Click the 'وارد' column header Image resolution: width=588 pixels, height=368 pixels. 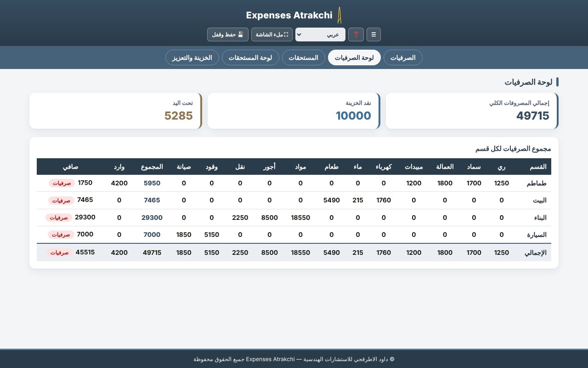point(119,167)
